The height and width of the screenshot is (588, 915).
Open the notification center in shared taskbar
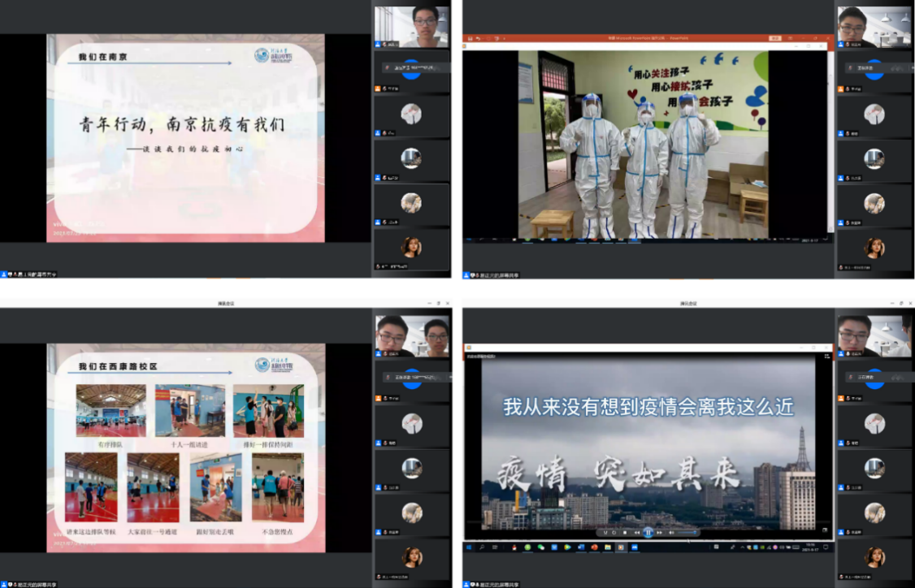pyautogui.click(x=826, y=548)
